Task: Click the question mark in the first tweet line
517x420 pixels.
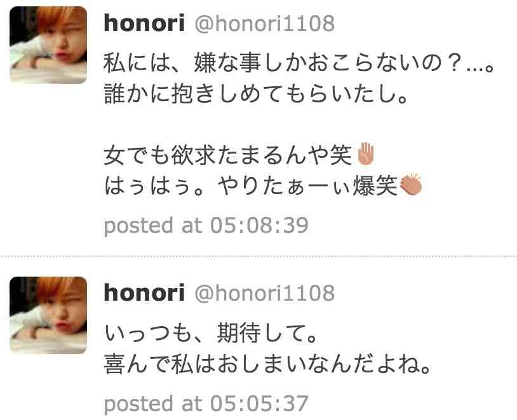Action: (455, 63)
